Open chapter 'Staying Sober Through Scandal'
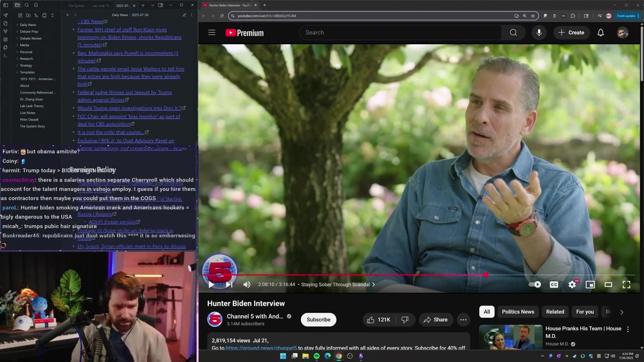The height and width of the screenshot is (362, 644). click(x=338, y=285)
